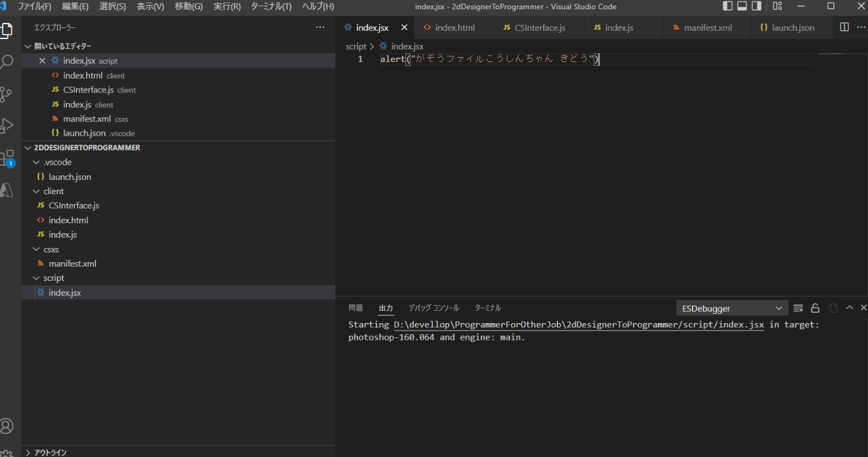Collapse the 2DDESIGNERTOPROGRAMMER project root
The image size is (868, 457).
coord(27,148)
